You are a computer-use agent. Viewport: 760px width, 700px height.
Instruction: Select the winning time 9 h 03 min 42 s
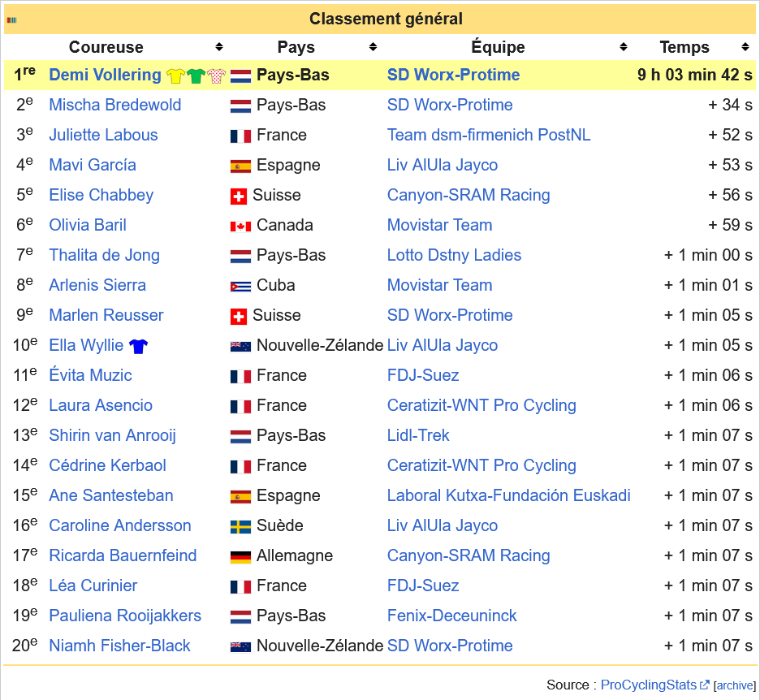[x=695, y=75]
